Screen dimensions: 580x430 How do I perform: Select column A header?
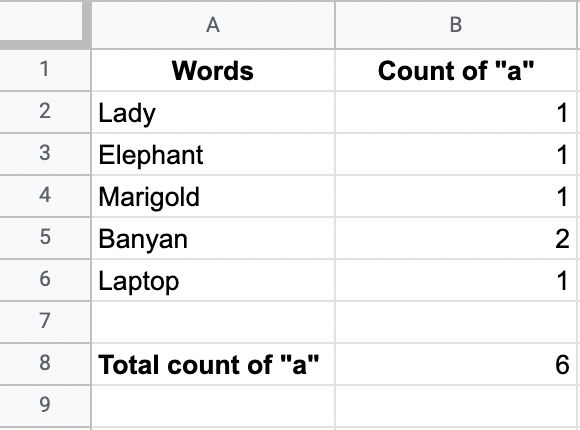point(213,25)
